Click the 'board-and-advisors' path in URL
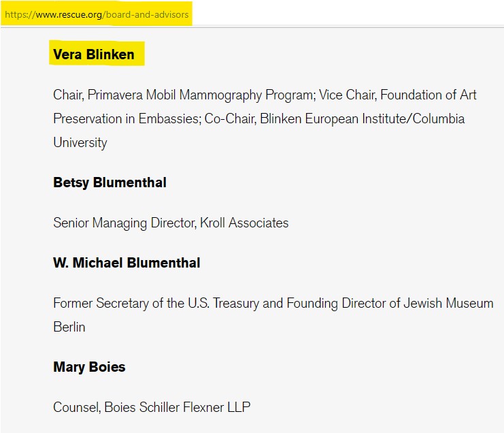 point(147,14)
